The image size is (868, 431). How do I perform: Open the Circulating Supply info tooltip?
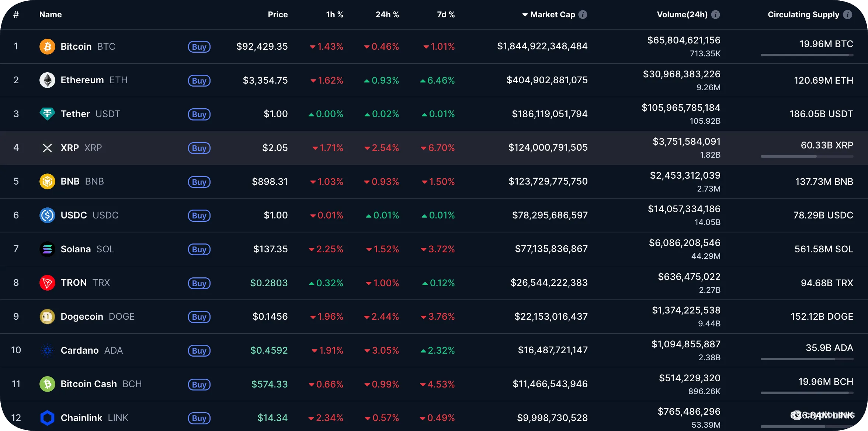pyautogui.click(x=848, y=14)
